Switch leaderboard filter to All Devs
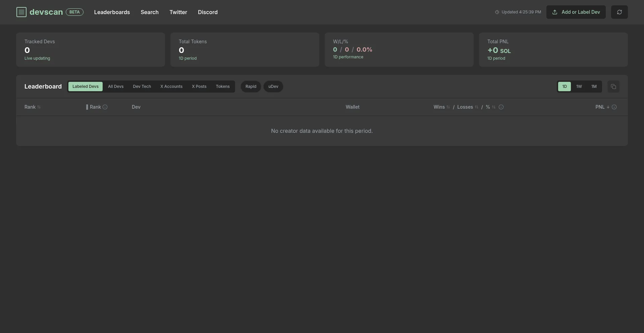This screenshot has width=644, height=333. [115, 87]
